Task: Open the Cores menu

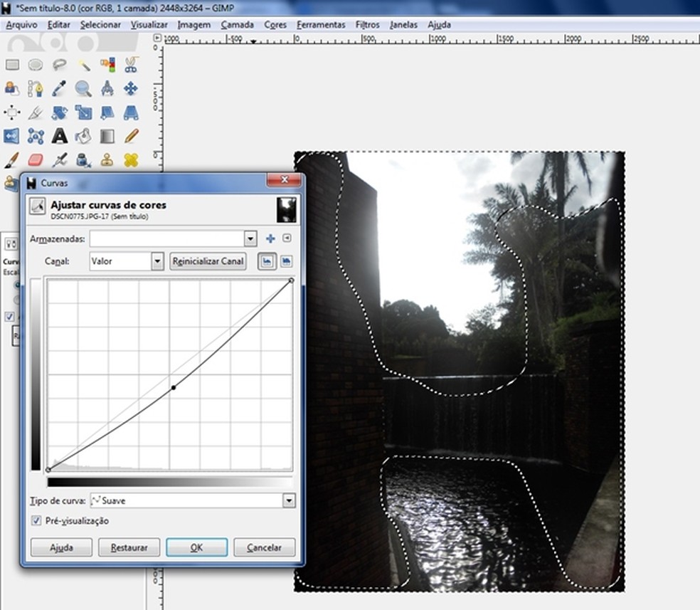Action: click(275, 25)
